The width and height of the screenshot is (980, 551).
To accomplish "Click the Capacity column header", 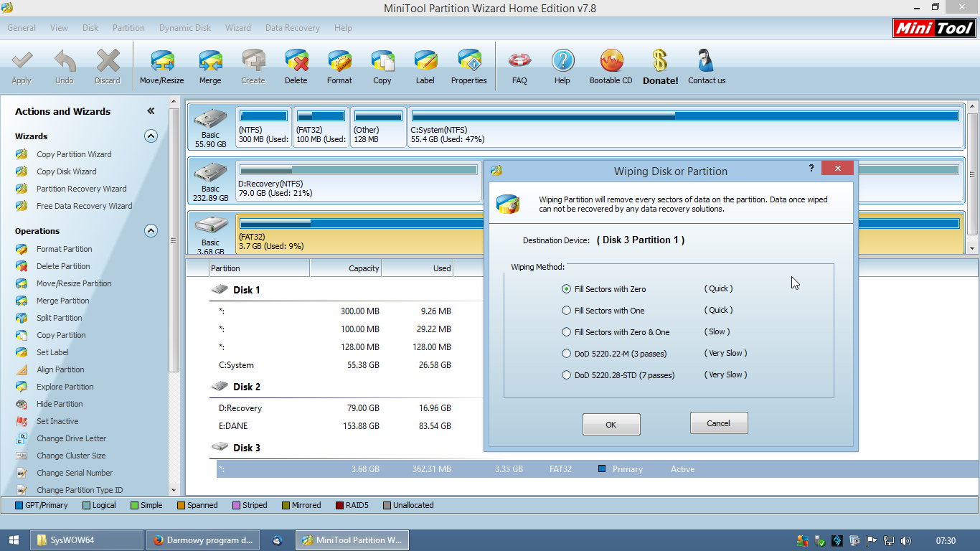I will pyautogui.click(x=346, y=268).
